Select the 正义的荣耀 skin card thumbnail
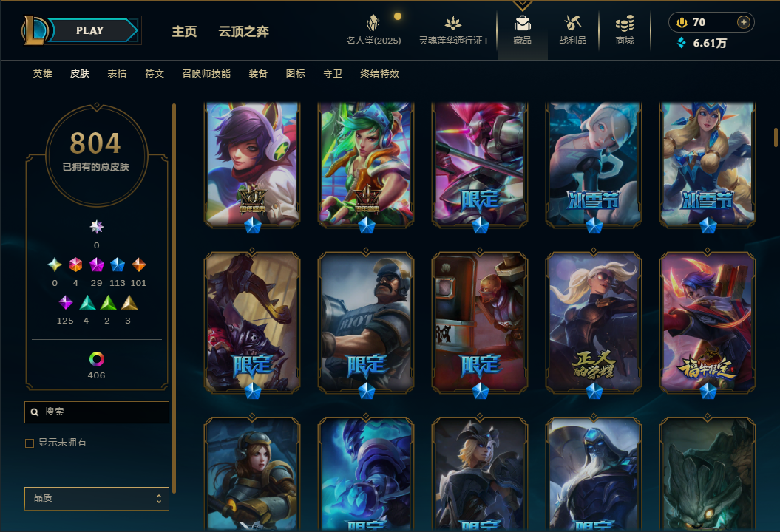 coord(594,322)
